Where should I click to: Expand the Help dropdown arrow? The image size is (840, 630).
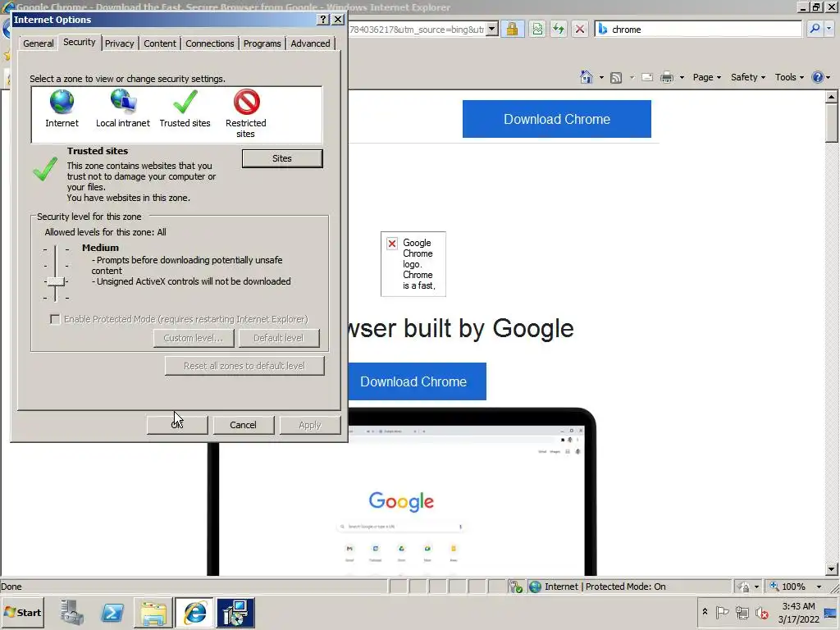pos(829,78)
